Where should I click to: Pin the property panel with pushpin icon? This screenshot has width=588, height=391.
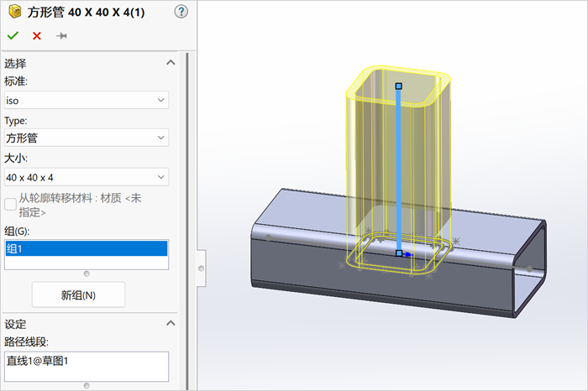(61, 36)
